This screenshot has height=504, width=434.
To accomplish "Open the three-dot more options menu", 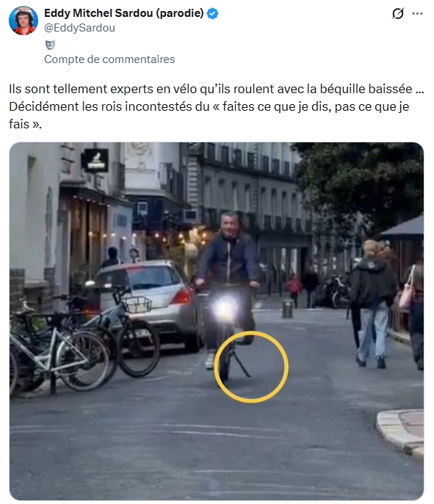I will [417, 13].
